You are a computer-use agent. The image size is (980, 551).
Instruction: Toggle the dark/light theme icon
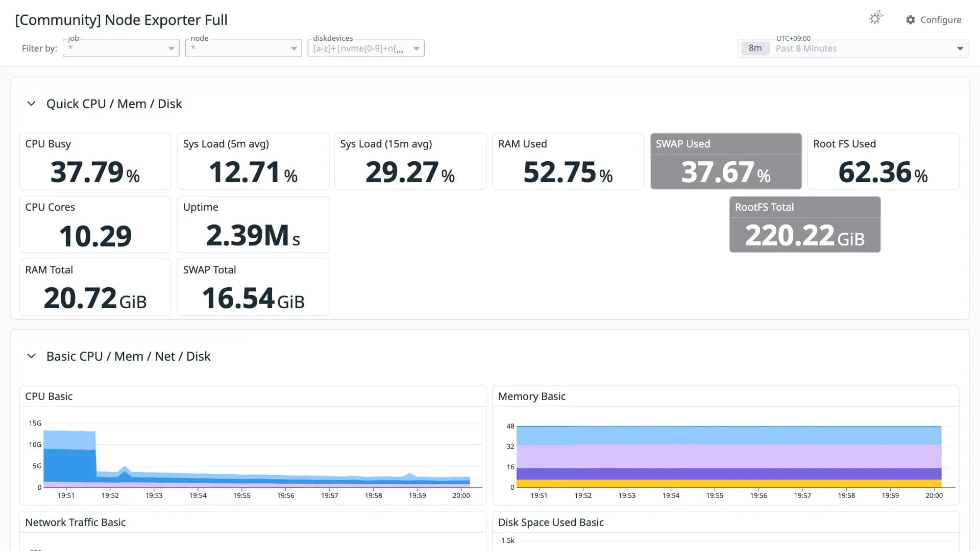876,18
